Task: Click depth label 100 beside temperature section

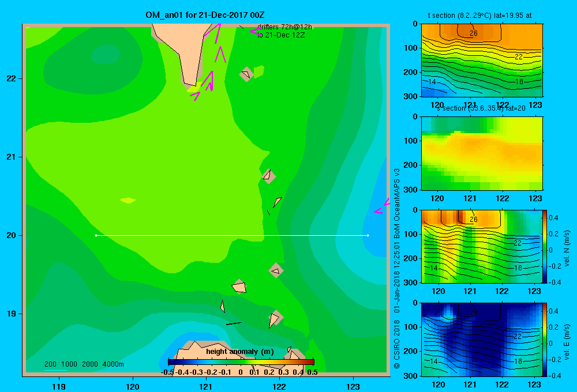Action: 410,48
